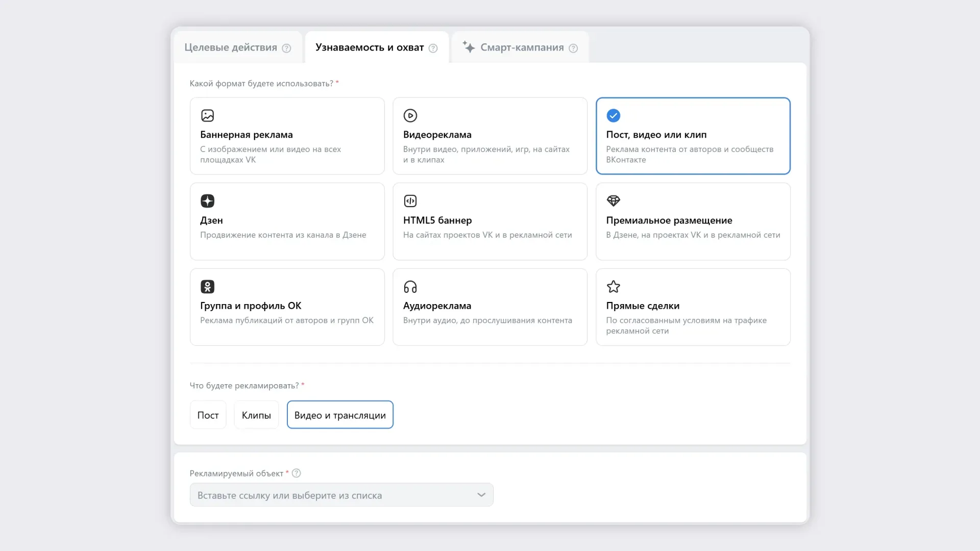This screenshot has height=551, width=980.
Task: Expand the Рекламируемый объект dropdown arrow
Action: tap(481, 495)
